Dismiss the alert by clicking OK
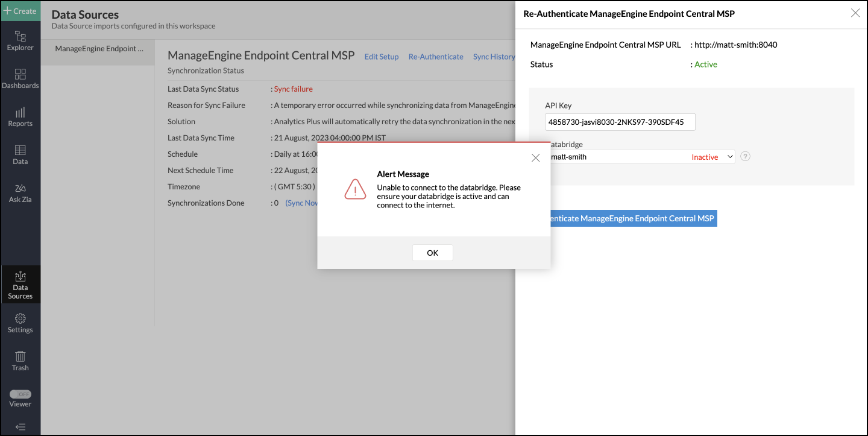 [x=432, y=252]
